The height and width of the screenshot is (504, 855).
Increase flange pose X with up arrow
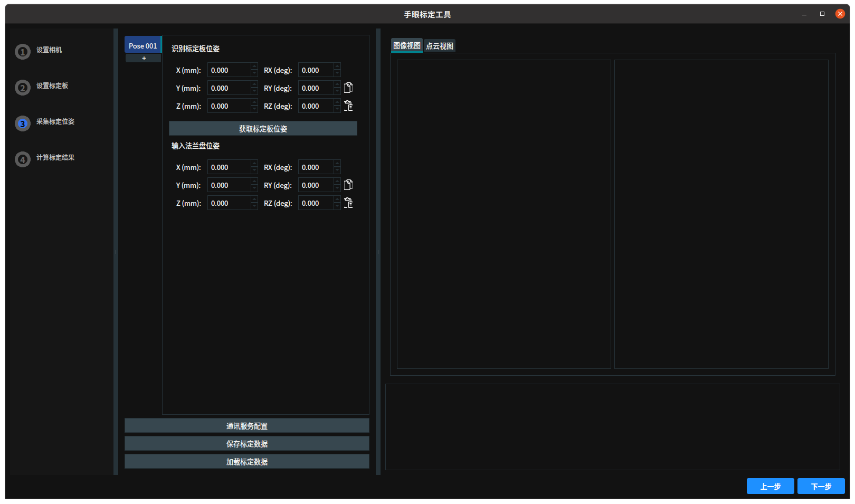[254, 164]
